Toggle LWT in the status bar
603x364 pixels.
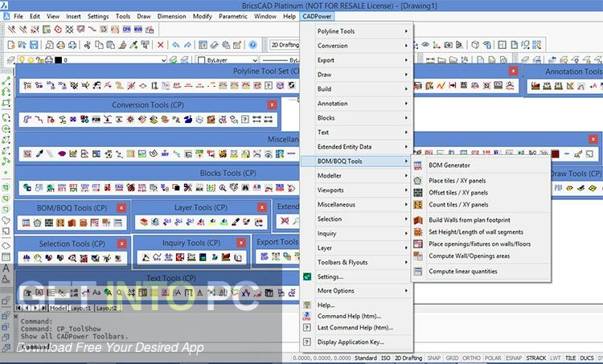[556, 358]
